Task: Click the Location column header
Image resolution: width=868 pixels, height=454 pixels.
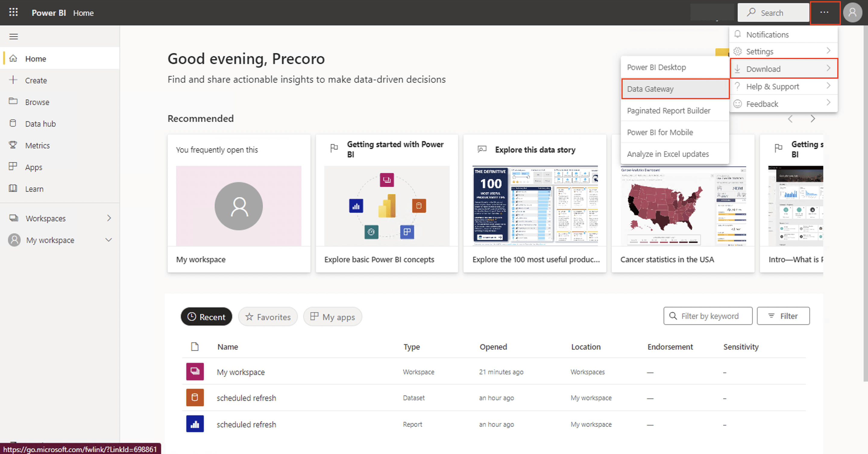Action: point(586,346)
